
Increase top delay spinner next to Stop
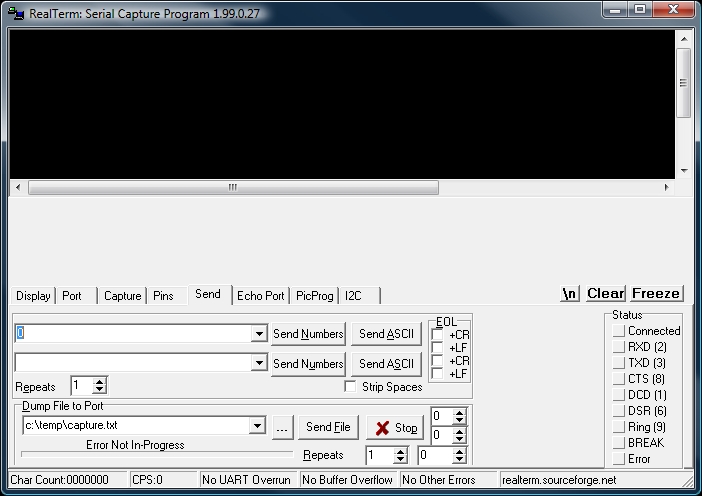[459, 413]
